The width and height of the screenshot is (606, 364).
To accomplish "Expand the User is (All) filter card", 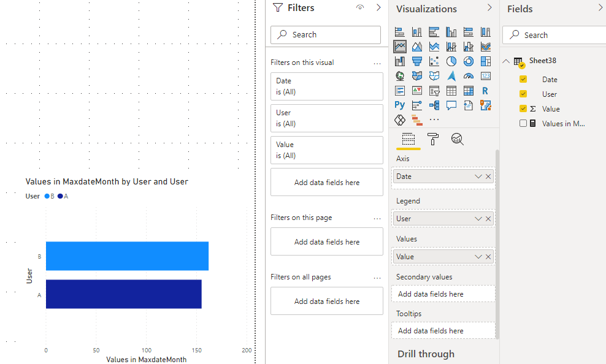I will click(x=326, y=118).
